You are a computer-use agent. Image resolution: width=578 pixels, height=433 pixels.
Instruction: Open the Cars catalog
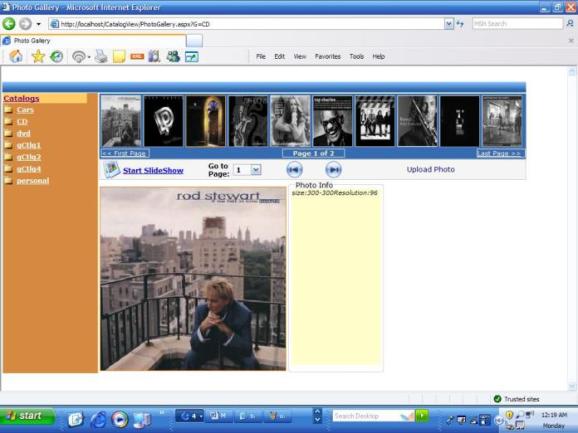click(25, 110)
